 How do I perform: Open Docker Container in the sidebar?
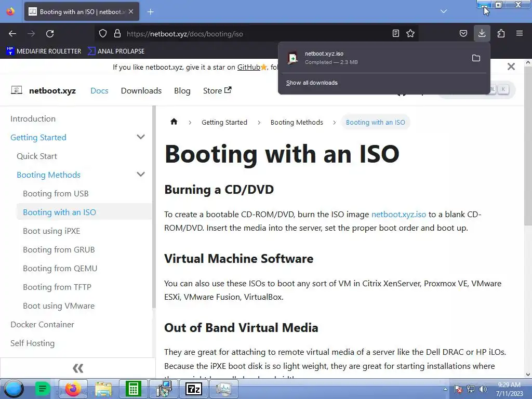[x=42, y=324]
